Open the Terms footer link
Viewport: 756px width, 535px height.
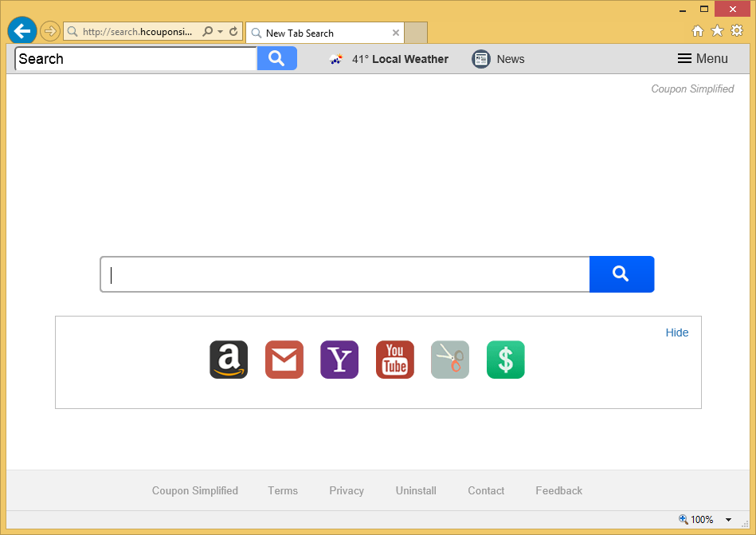coord(283,490)
